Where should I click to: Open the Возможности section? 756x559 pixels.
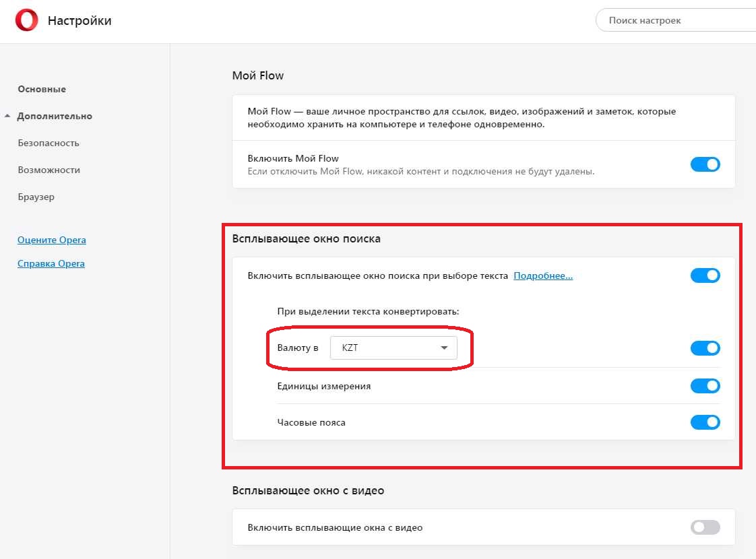pyautogui.click(x=49, y=170)
